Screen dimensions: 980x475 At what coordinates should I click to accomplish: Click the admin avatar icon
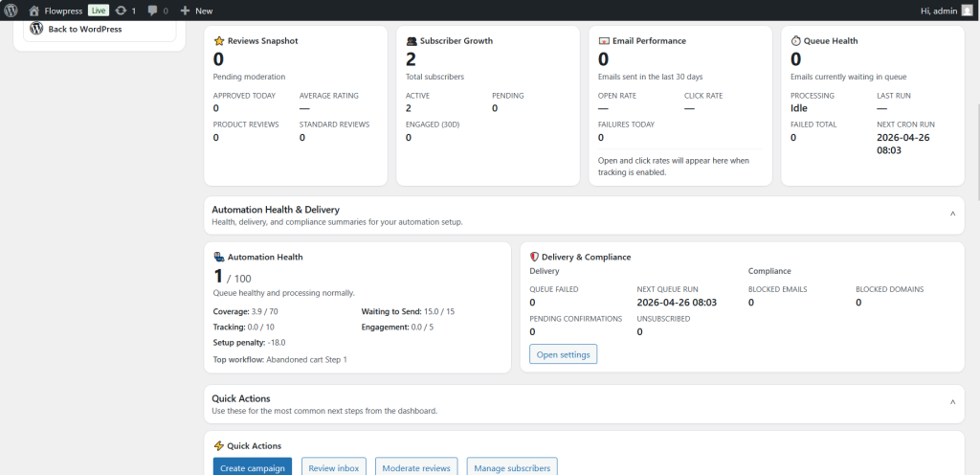968,11
